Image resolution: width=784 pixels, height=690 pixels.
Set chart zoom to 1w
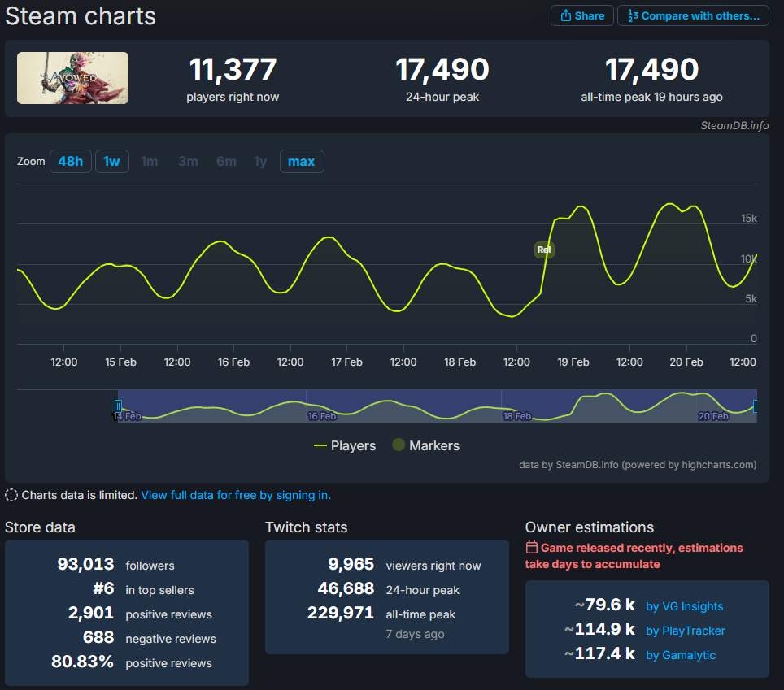click(112, 162)
